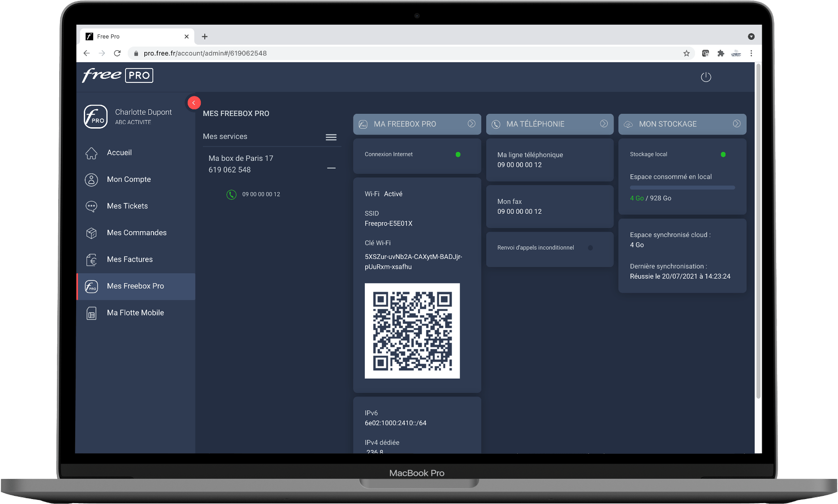Image resolution: width=838 pixels, height=504 pixels.
Task: Reload the page
Action: [117, 53]
